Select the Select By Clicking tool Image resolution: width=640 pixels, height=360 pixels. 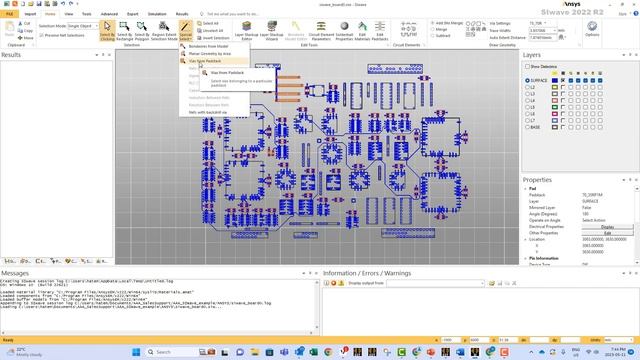tap(107, 31)
